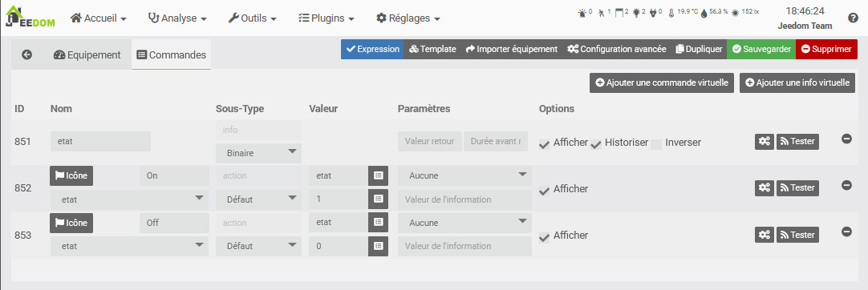Click the Jeedom logo
The width and height of the screenshot is (868, 290).
point(30,17)
